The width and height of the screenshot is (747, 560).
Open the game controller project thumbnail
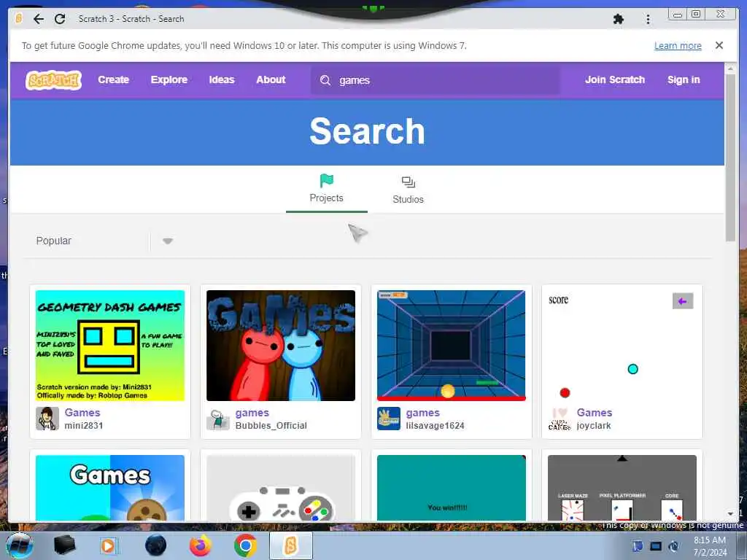(281, 488)
